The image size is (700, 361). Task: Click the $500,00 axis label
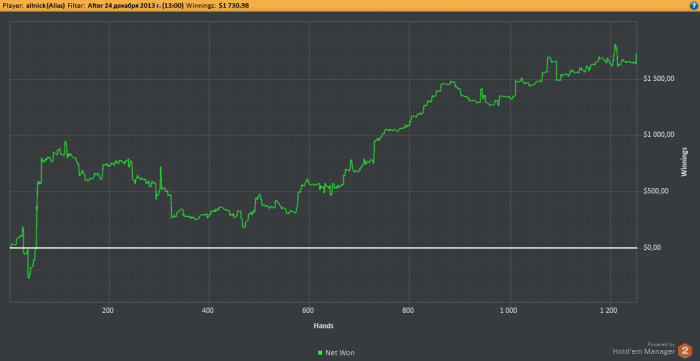(656, 191)
